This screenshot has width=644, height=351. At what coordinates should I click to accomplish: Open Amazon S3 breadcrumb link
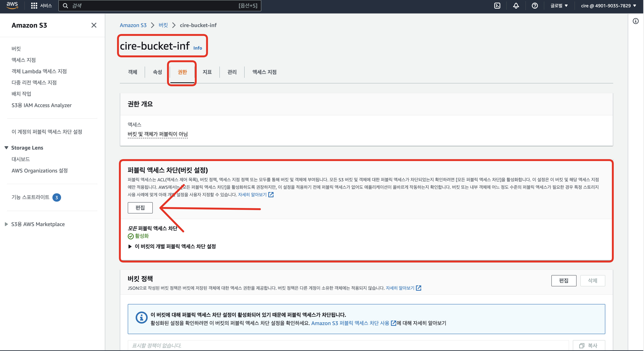pos(133,25)
